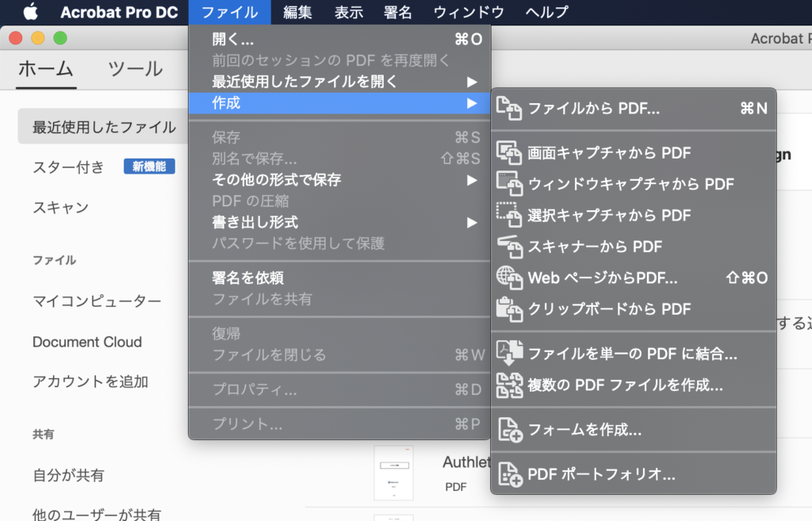Select 'ウィンドウキャプチャから PDF' in the submenu

tap(634, 184)
